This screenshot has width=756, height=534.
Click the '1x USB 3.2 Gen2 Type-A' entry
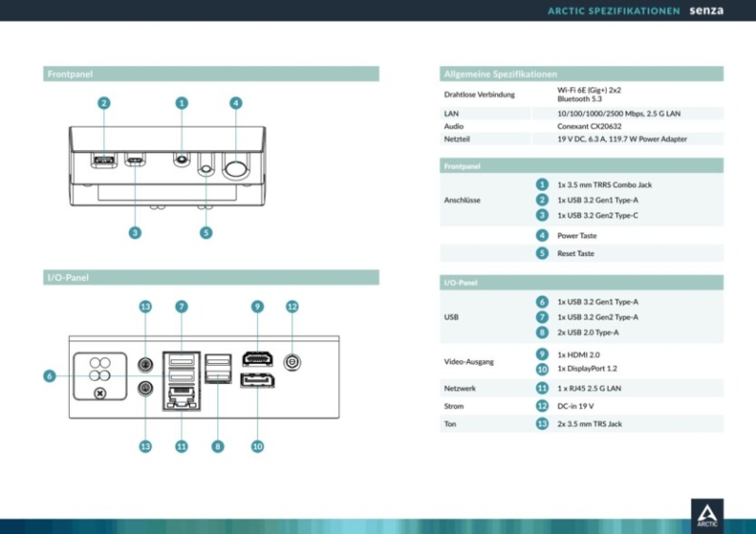click(x=598, y=317)
